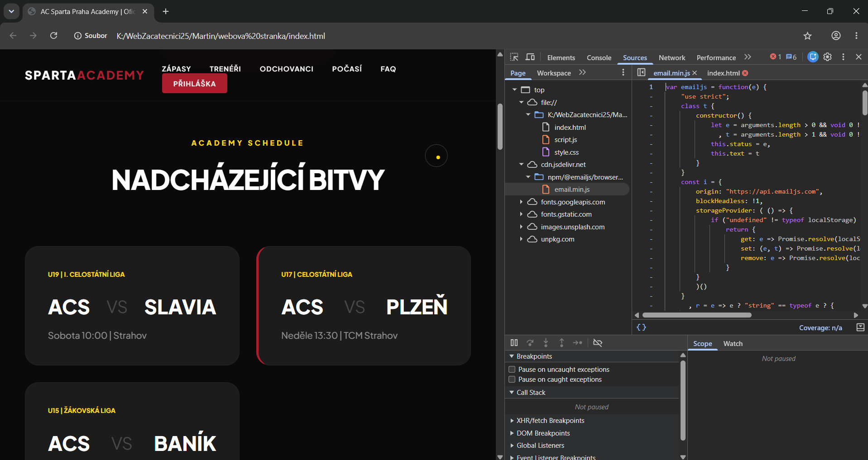This screenshot has height=460, width=868.
Task: Open the ODCHOVANCI nav link
Action: click(x=287, y=69)
